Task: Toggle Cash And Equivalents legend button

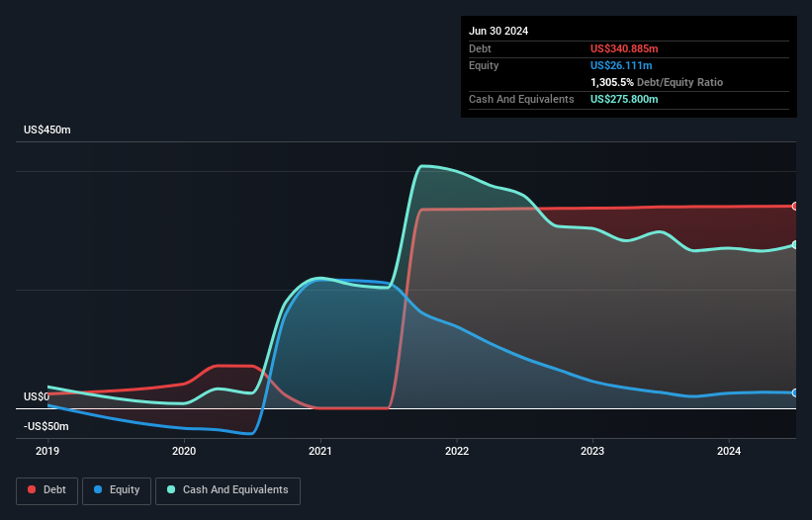Action: (227, 490)
